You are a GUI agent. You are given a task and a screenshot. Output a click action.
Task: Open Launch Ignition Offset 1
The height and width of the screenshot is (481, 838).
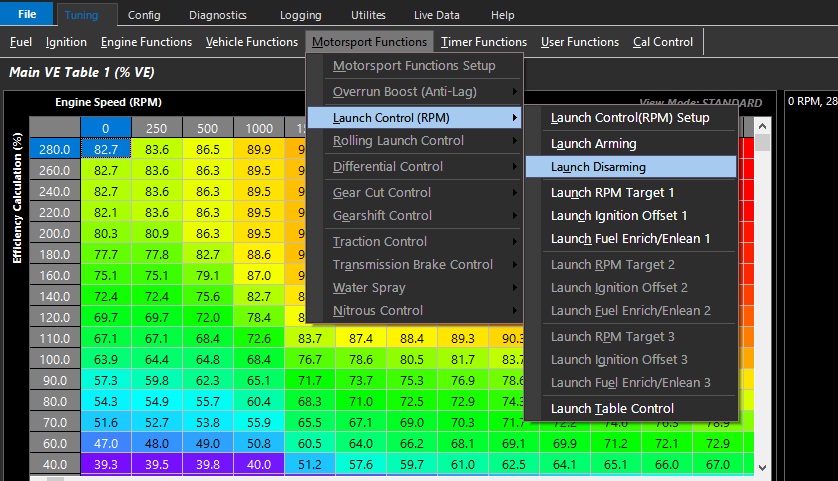point(631,215)
